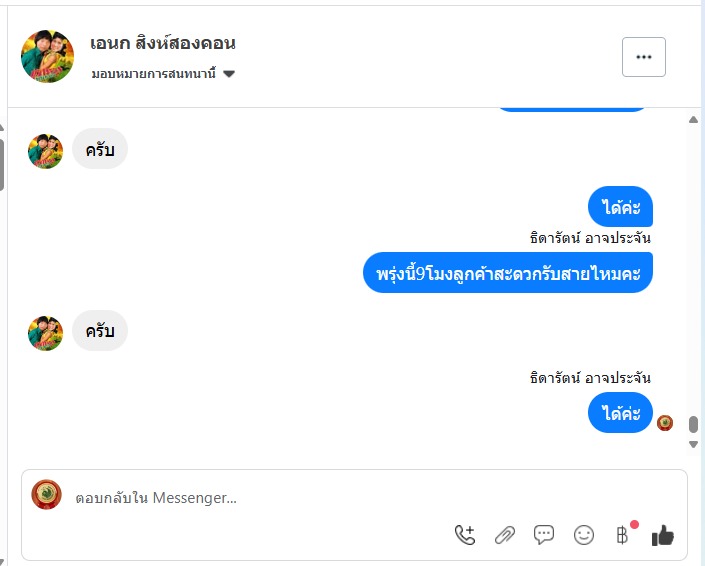Viewport: 705px width, 566px height.
Task: Open saved replies speech bubble icon
Action: click(x=544, y=535)
